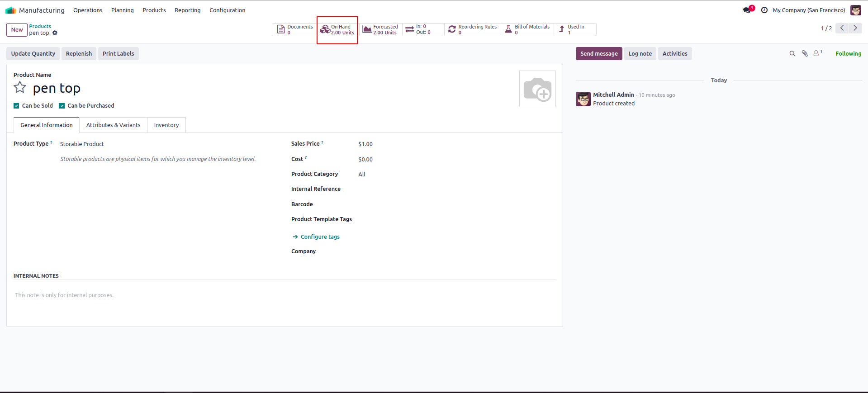Click the 1 / 2 record pager counter
This screenshot has width=868, height=393.
[826, 28]
